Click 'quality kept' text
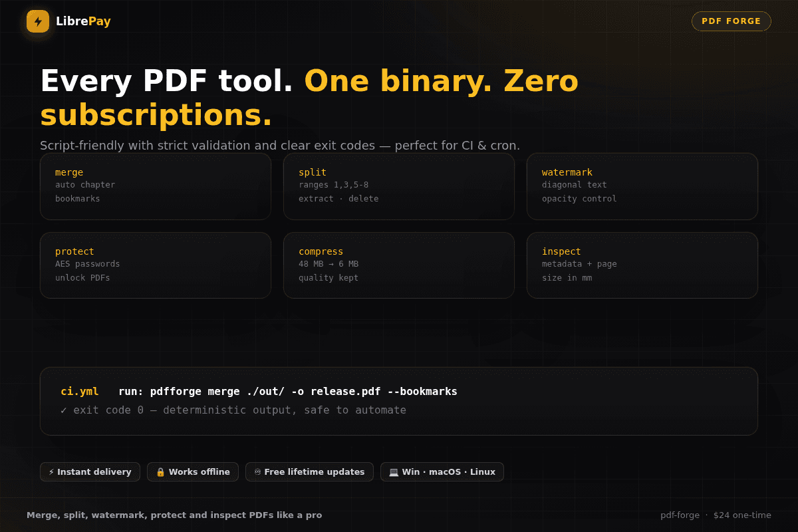The height and width of the screenshot is (532, 798). pyautogui.click(x=329, y=278)
